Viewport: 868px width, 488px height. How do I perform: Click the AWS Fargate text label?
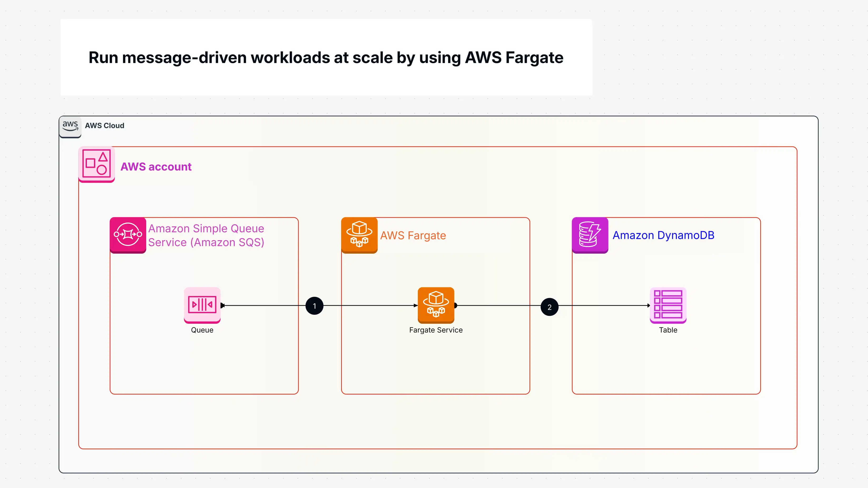click(413, 236)
